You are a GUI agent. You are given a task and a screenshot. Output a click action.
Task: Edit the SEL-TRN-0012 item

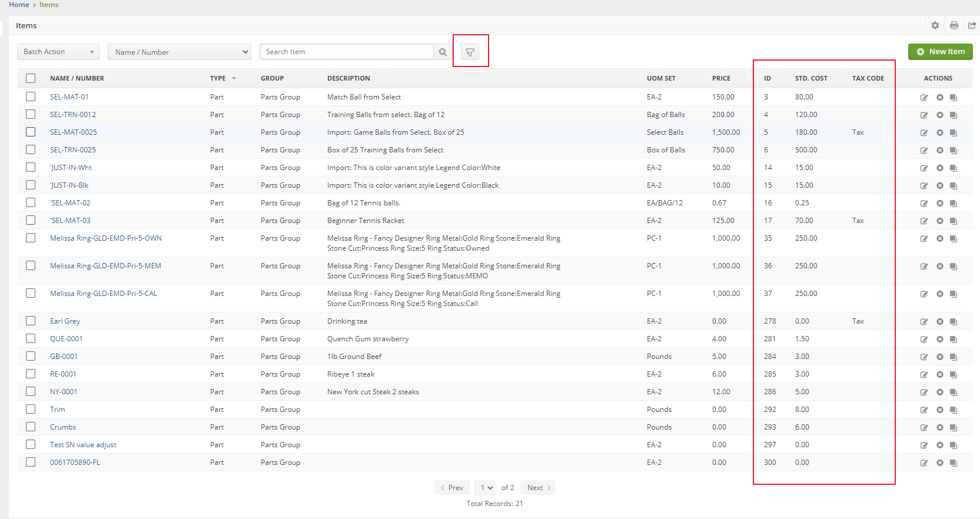coord(924,115)
